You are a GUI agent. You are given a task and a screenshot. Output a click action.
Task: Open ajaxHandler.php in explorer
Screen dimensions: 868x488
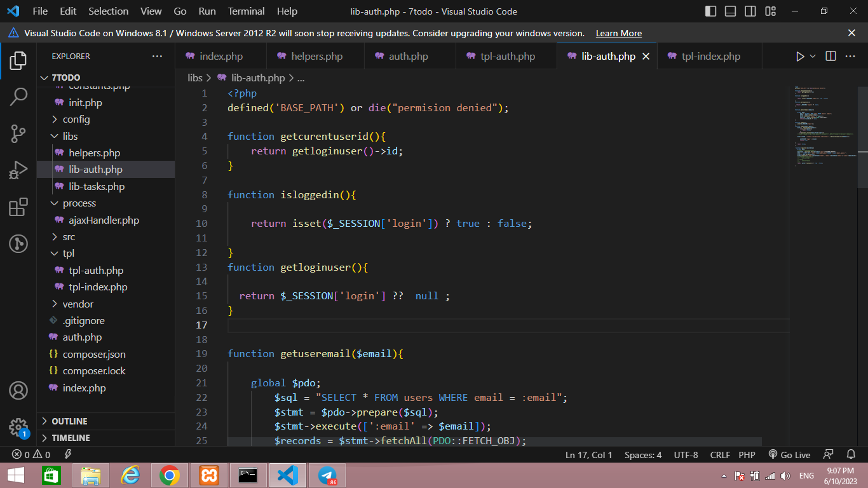tap(105, 220)
